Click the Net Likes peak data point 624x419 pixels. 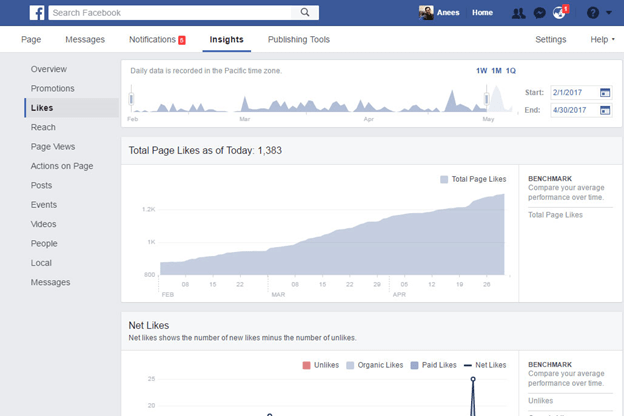(473, 379)
